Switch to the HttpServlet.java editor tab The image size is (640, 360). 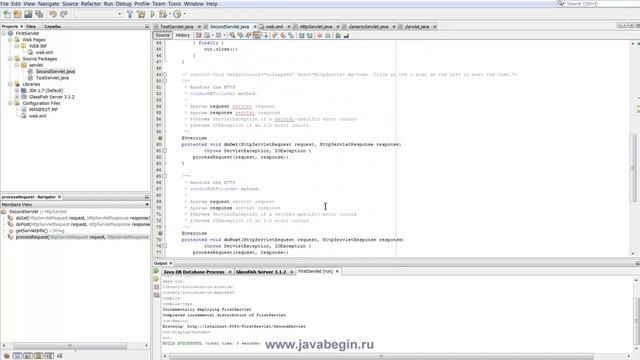click(316, 27)
